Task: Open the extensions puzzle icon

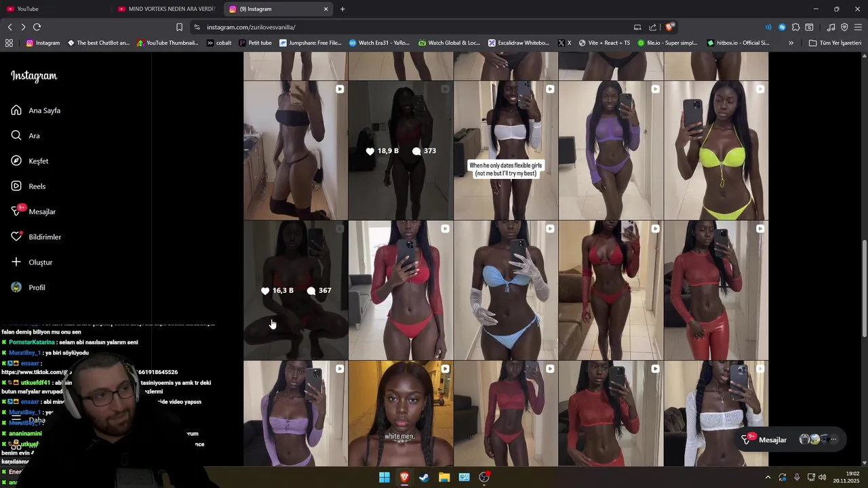Action: (795, 27)
